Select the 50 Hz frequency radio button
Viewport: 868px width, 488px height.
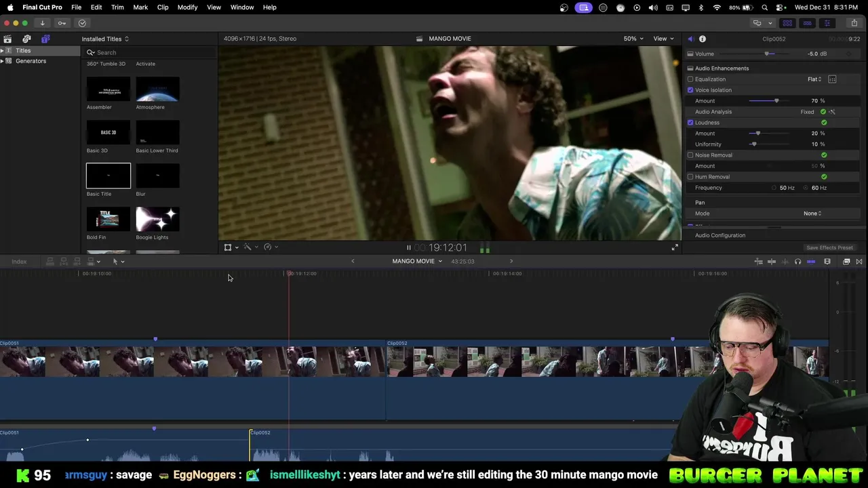point(774,188)
